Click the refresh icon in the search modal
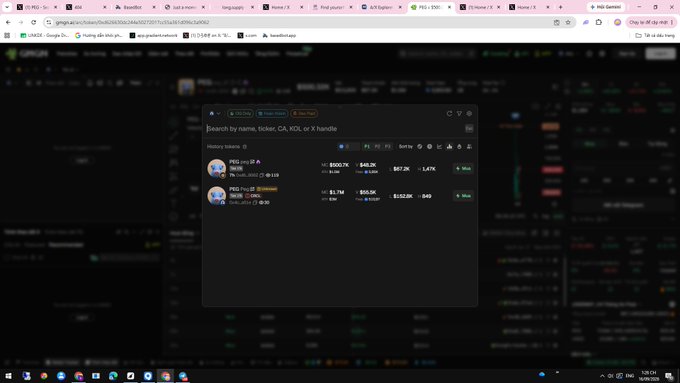Image resolution: width=680 pixels, height=383 pixels. 449,114
